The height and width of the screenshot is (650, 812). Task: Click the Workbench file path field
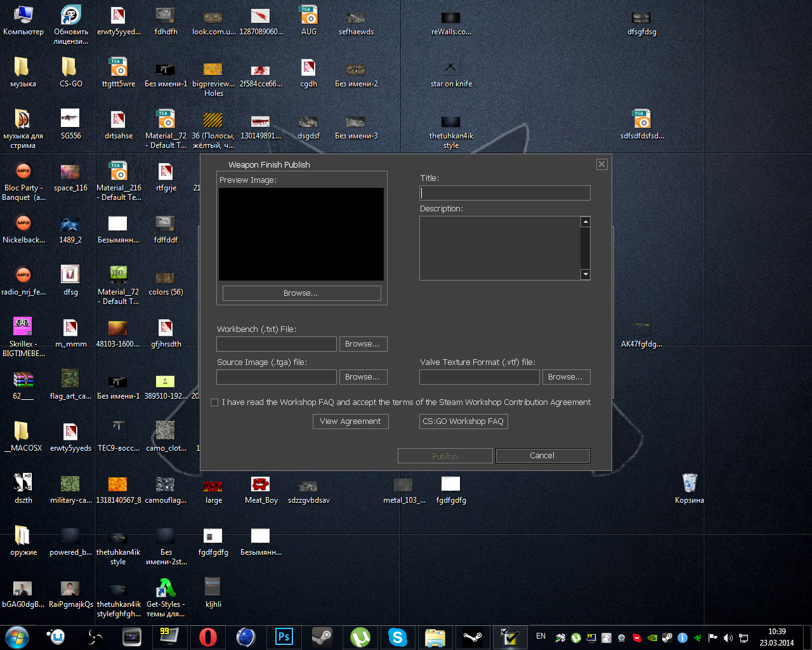tap(277, 344)
